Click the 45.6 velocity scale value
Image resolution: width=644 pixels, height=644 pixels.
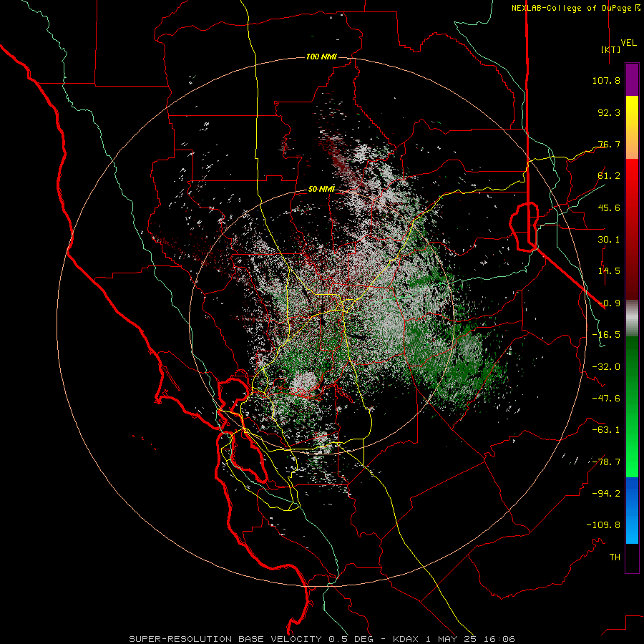(x=609, y=208)
